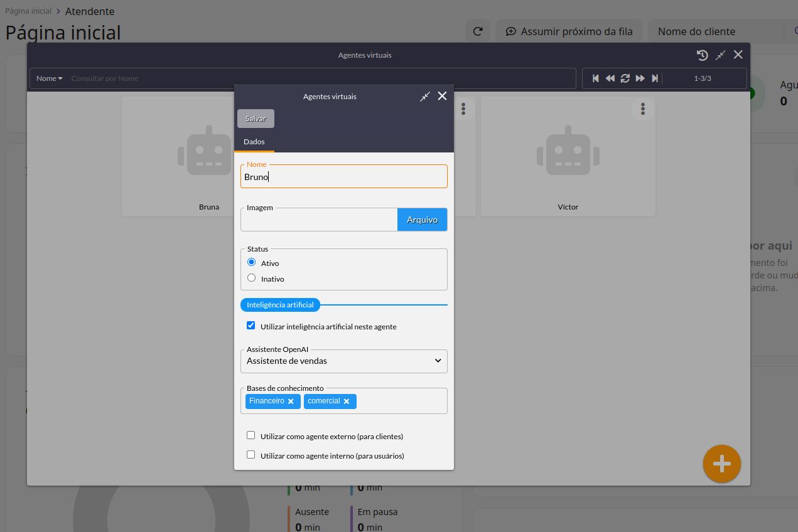The height and width of the screenshot is (532, 798).
Task: Close the agent edit dialog containing Salvar
Action: [x=442, y=96]
